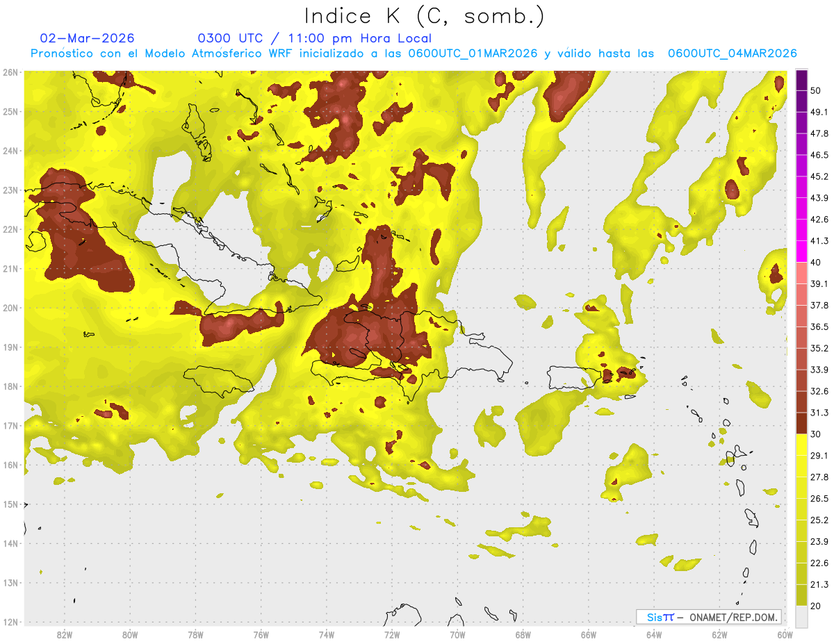
Task: Click the olive swatch between 20 and 21.3
Action: pos(801,595)
